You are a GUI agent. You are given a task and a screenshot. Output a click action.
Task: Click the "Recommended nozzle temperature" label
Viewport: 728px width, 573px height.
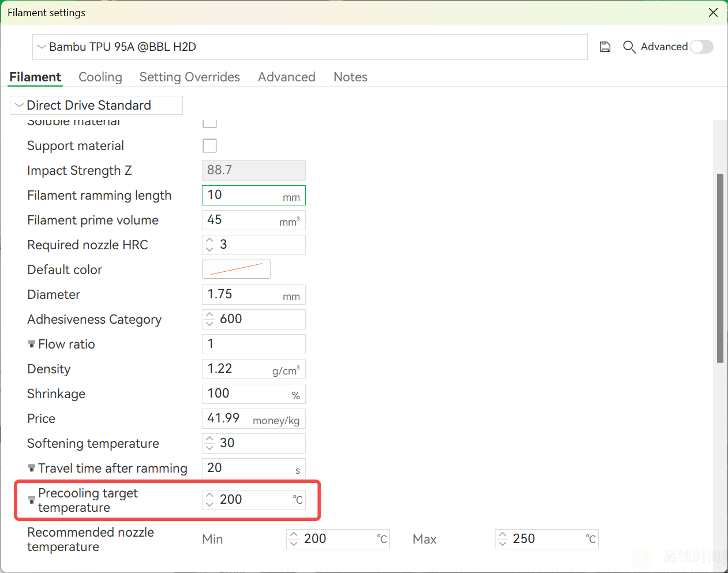coord(91,540)
